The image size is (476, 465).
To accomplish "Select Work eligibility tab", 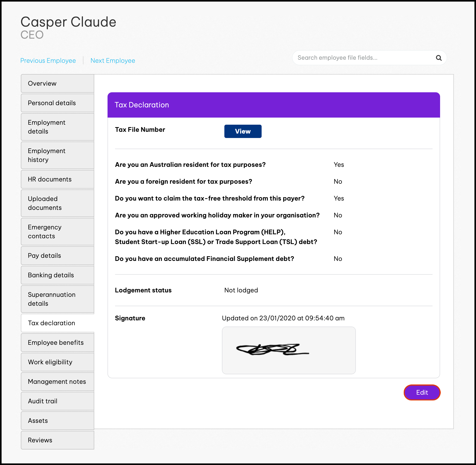I will [57, 362].
